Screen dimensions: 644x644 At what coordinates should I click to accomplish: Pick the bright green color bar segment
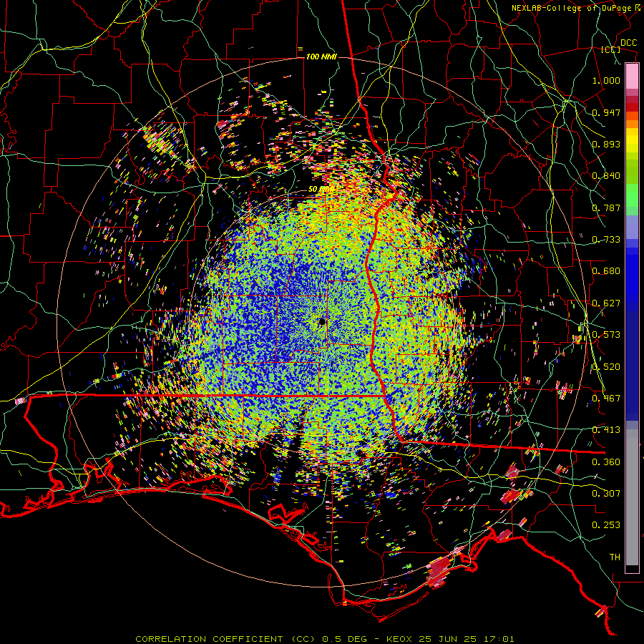pyautogui.click(x=632, y=195)
